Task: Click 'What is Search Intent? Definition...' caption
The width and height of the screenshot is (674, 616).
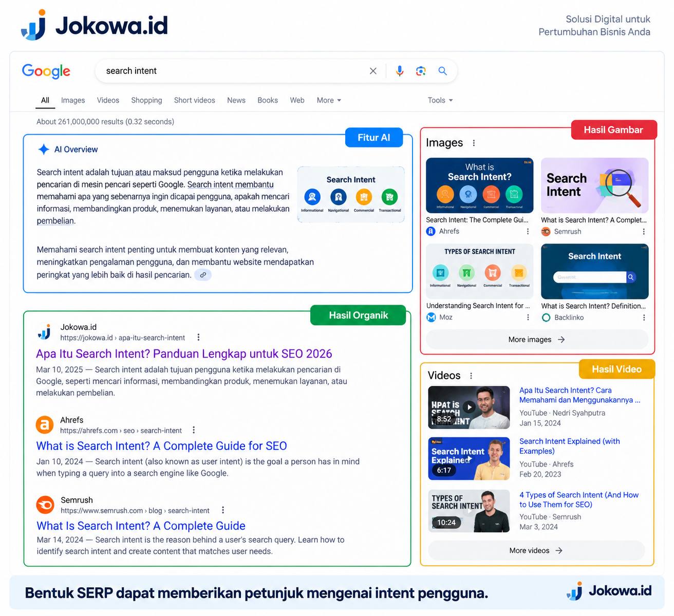Action: point(593,306)
